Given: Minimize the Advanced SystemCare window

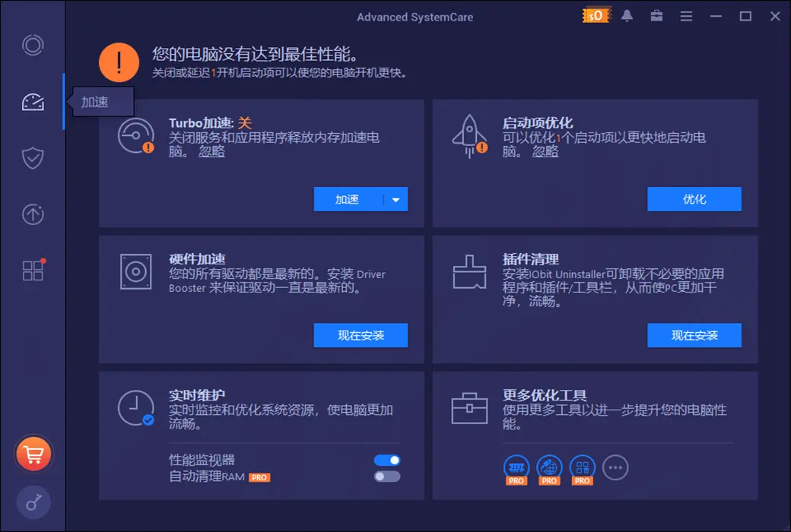Looking at the screenshot, I should point(716,16).
